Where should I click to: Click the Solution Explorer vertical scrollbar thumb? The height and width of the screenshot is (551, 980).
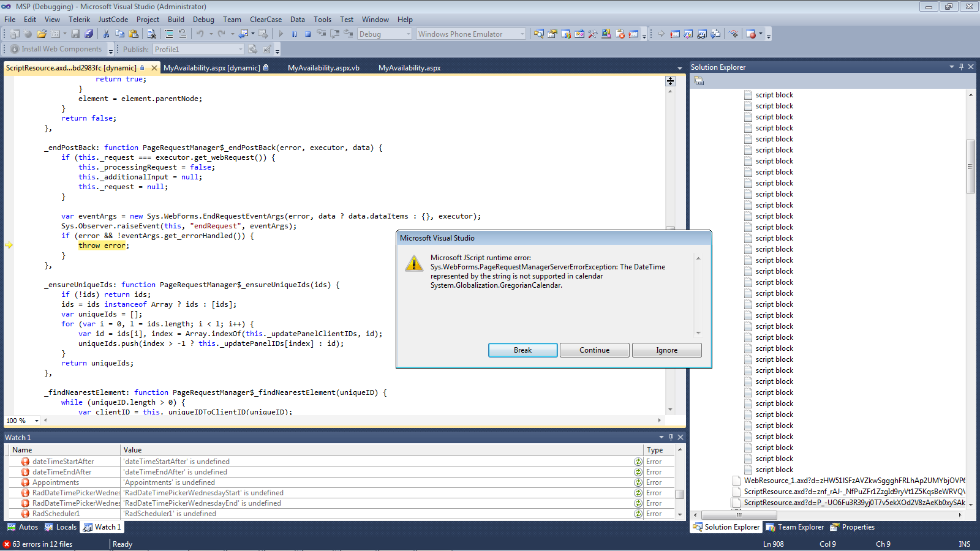click(970, 166)
